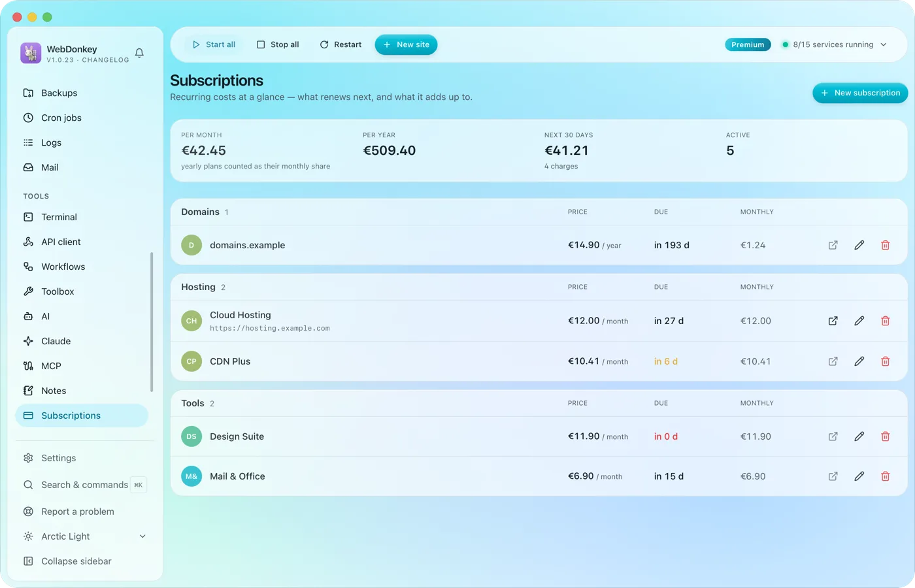Open Report a problem
This screenshot has width=915, height=588.
[x=85, y=512]
